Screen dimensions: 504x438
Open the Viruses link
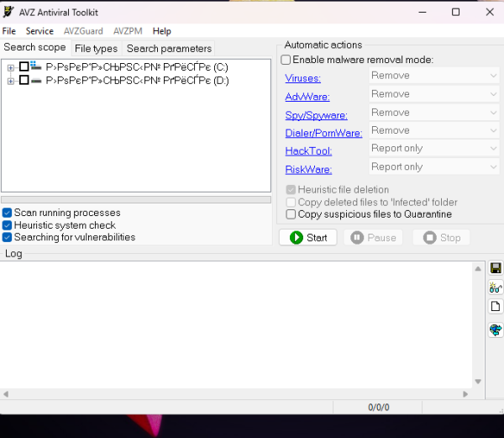pos(302,78)
